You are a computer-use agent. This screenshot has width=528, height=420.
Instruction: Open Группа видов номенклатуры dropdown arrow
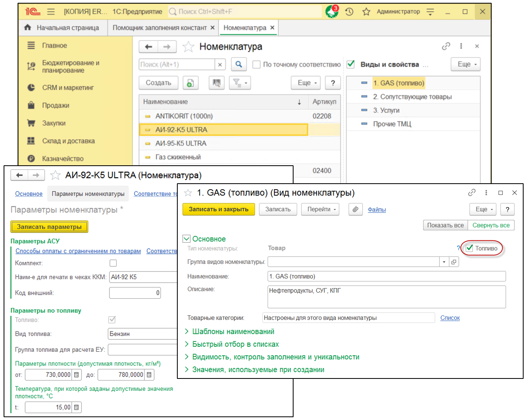click(444, 262)
